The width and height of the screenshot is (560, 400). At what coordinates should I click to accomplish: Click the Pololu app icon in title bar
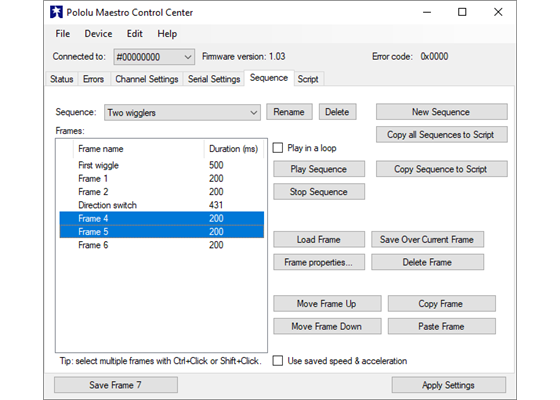coord(56,12)
